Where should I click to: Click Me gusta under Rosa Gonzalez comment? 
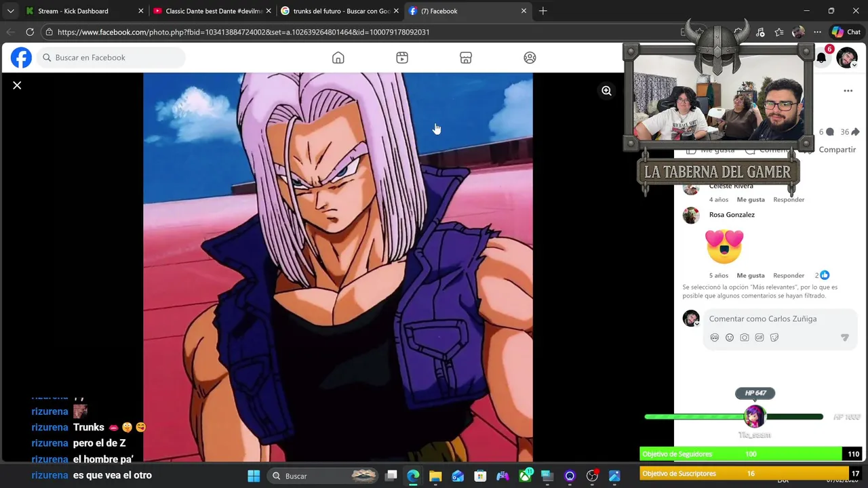coord(751,275)
